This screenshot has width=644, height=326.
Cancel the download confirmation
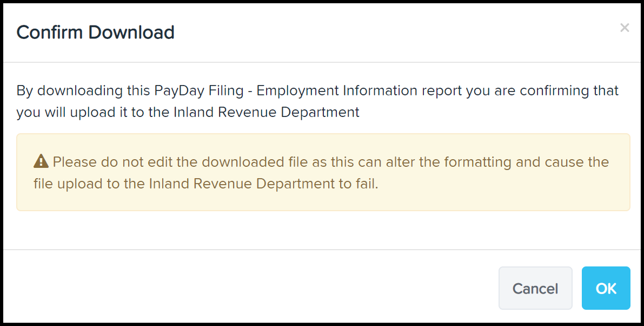(535, 288)
